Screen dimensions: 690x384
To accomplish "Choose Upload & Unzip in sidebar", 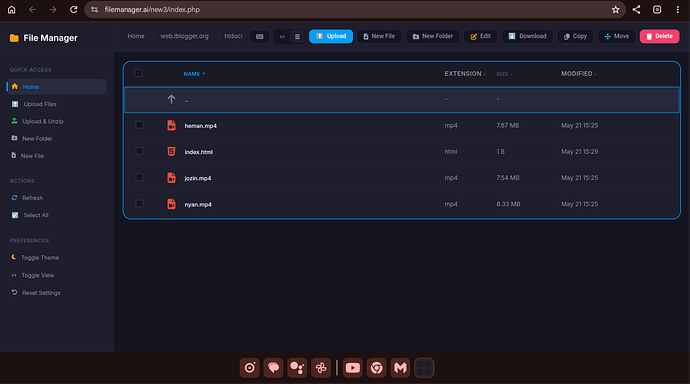I will 43,121.
